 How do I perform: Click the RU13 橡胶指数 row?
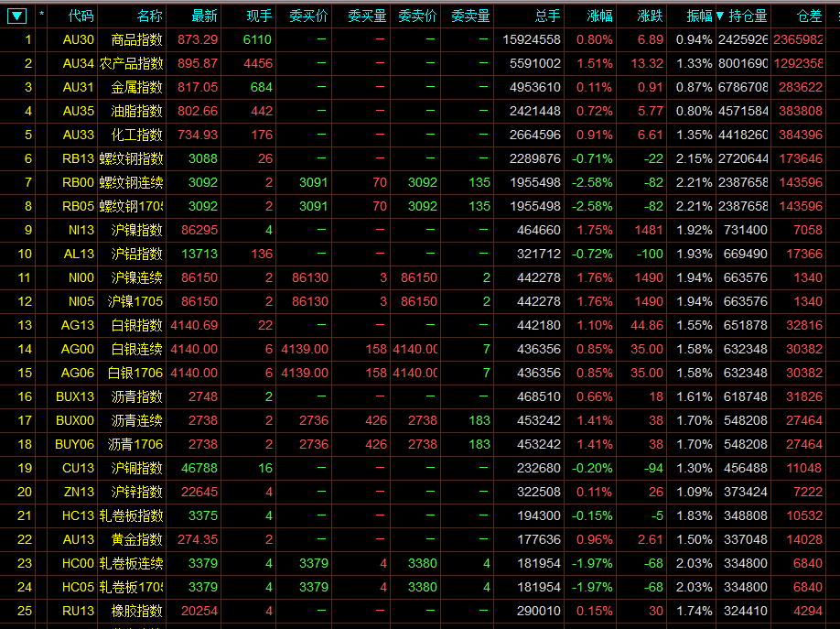[x=136, y=611]
